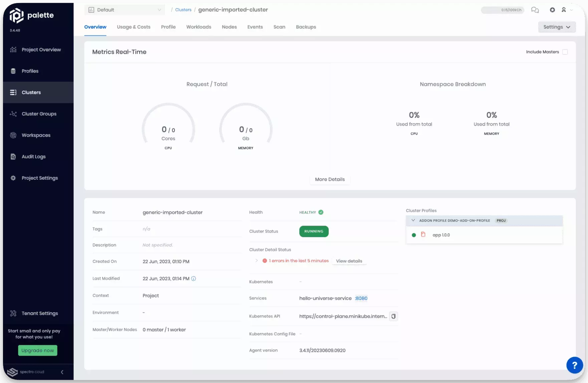
Task: Copy the Kubernetes API URL
Action: click(x=393, y=316)
